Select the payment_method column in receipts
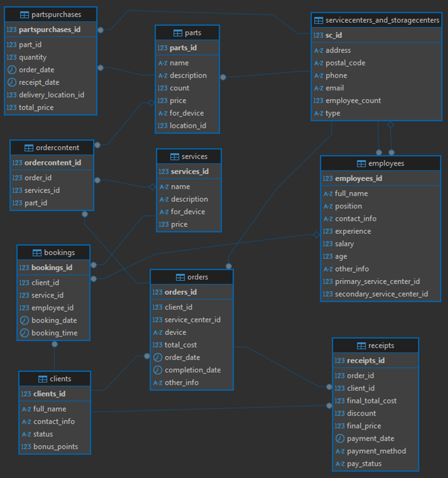This screenshot has height=478, width=448. click(x=375, y=451)
